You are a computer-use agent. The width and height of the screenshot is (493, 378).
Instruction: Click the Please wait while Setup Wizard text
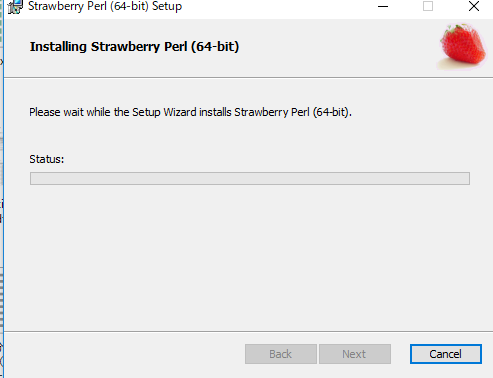(x=190, y=112)
